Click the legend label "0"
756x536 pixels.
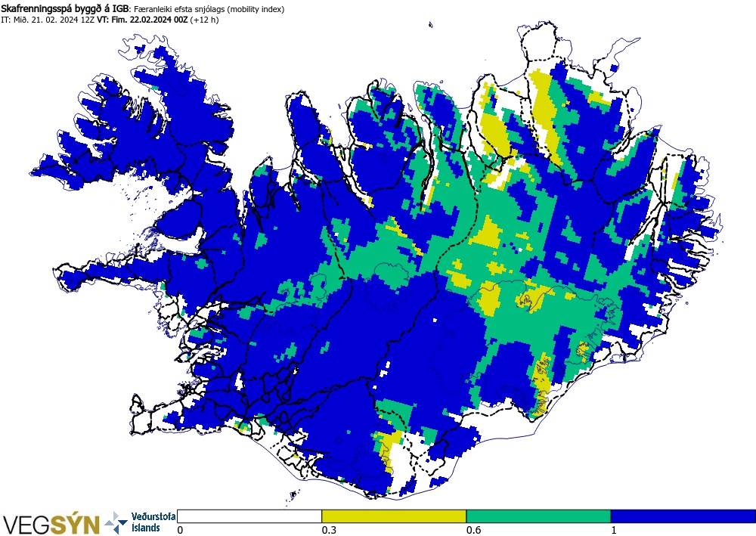[x=181, y=530]
